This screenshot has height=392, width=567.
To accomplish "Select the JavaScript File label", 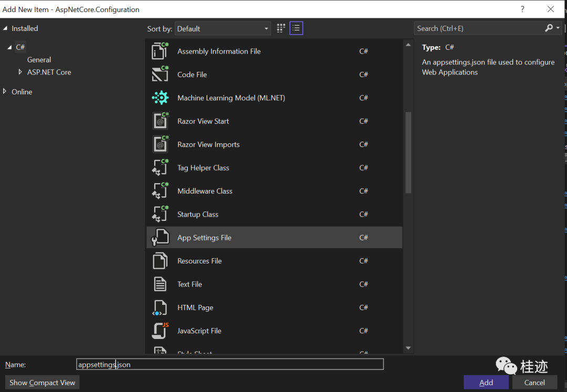I will point(199,331).
